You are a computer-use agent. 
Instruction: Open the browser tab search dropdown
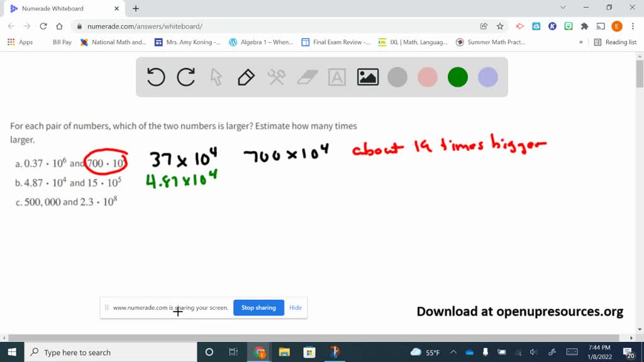pos(563,8)
